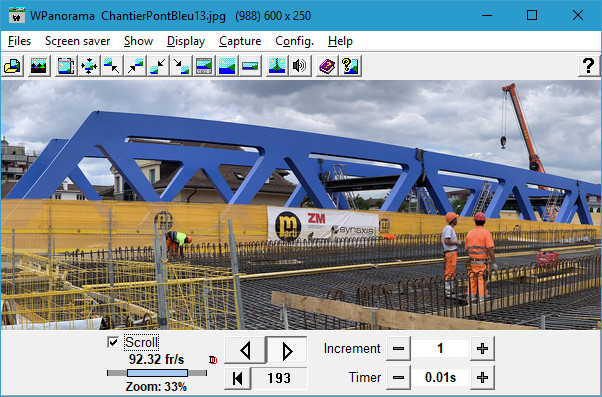Click the move image to upper-left icon

(112, 66)
